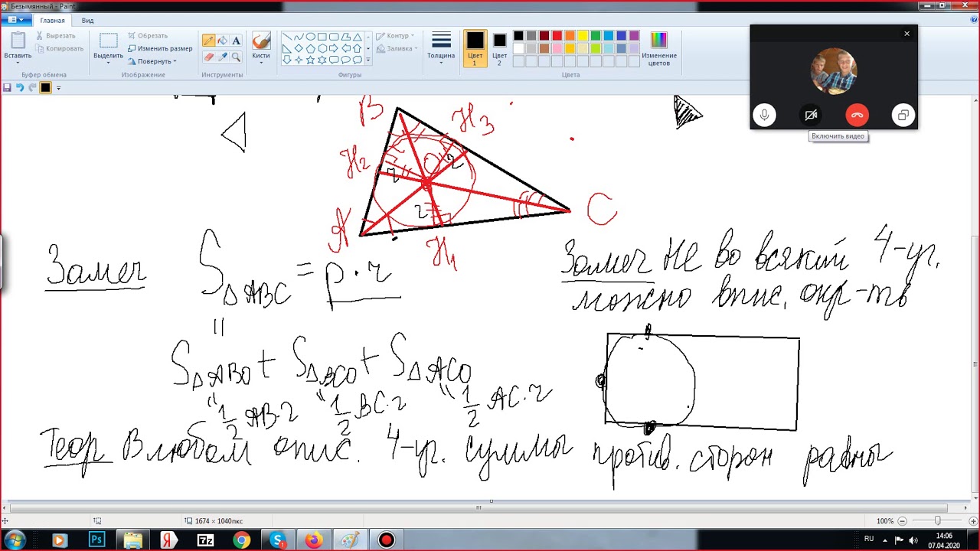Click the Save icon in quick access toolbar
Image resolution: width=980 pixels, height=551 pixels.
(7, 88)
